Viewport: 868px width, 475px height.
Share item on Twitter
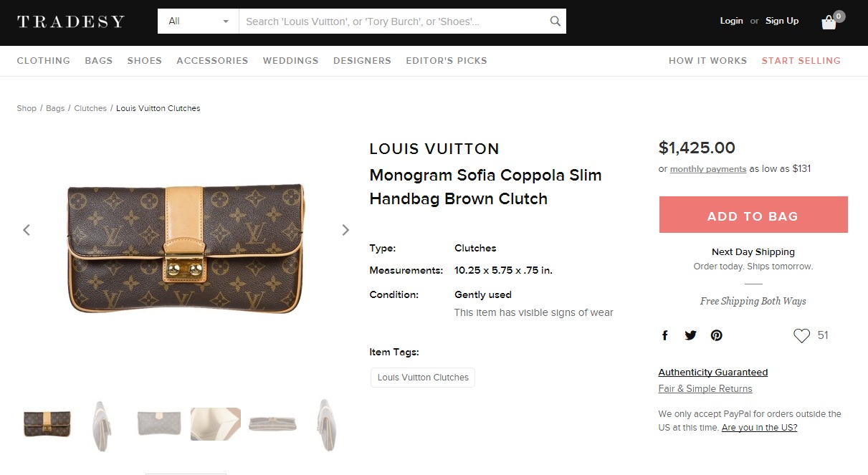point(690,335)
